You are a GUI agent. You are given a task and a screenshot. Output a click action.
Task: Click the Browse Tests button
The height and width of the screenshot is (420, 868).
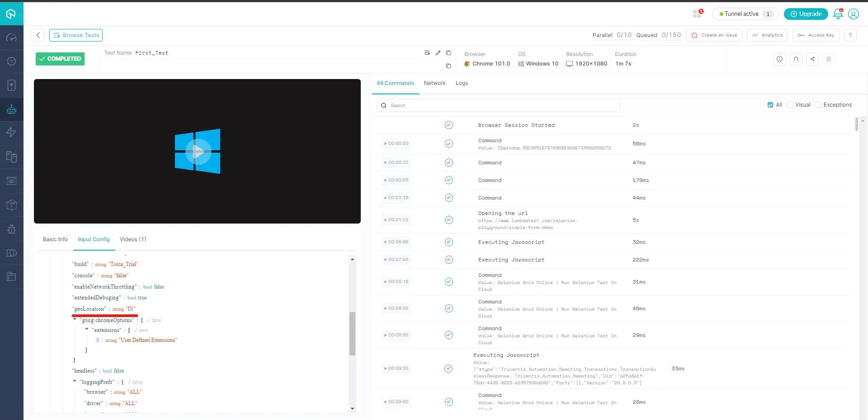click(x=76, y=35)
